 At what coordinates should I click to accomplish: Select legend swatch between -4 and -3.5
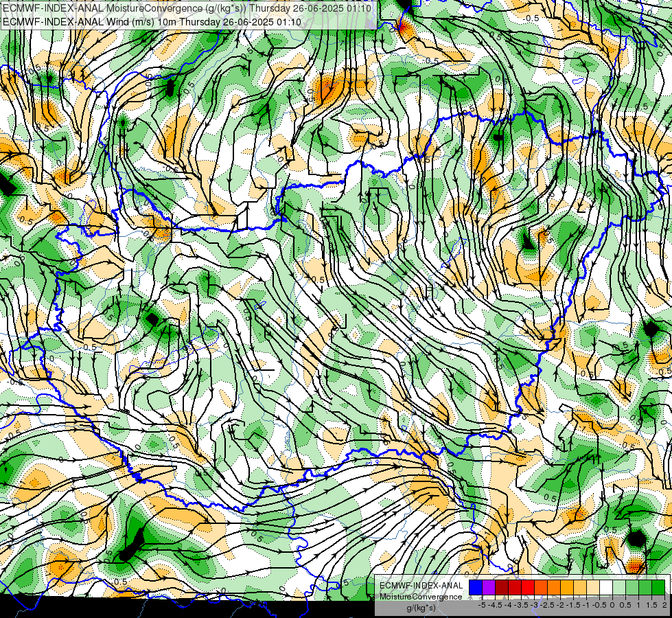tap(515, 588)
